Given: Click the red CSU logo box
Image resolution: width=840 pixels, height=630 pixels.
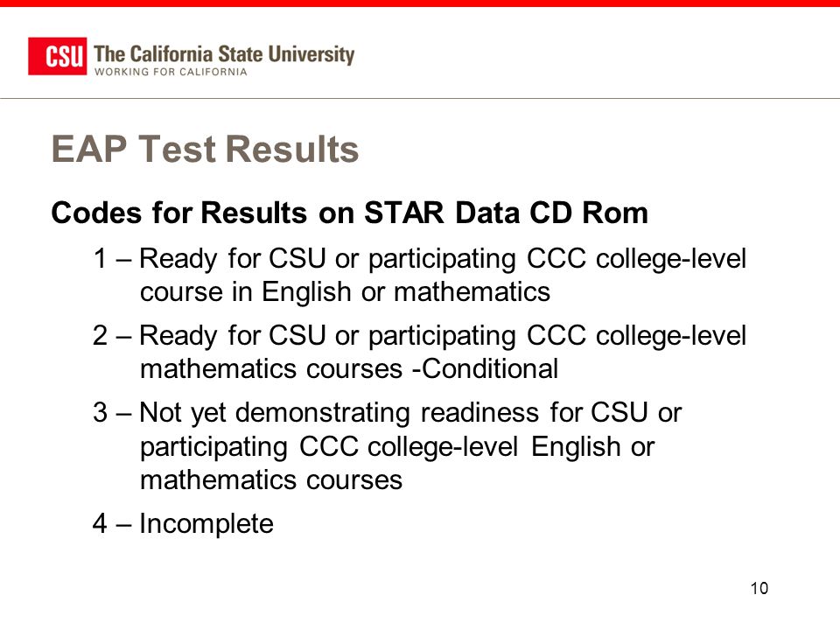Looking at the screenshot, I should click(58, 56).
